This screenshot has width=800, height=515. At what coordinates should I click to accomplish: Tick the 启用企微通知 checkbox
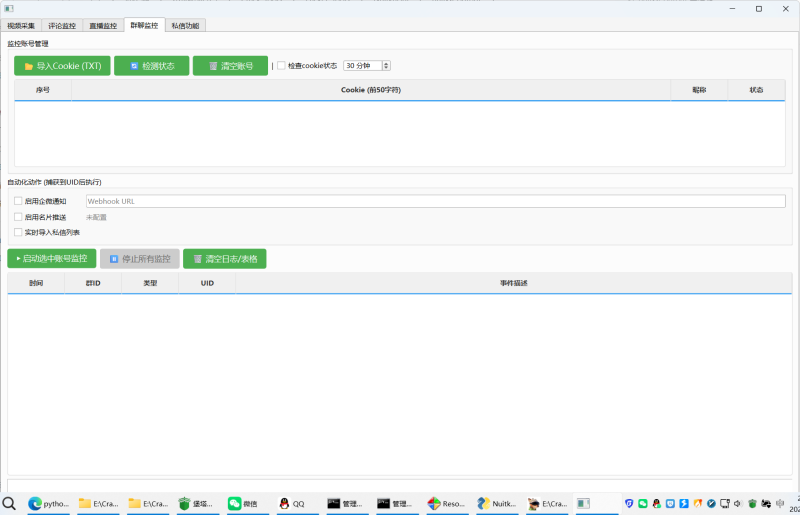pyautogui.click(x=18, y=201)
